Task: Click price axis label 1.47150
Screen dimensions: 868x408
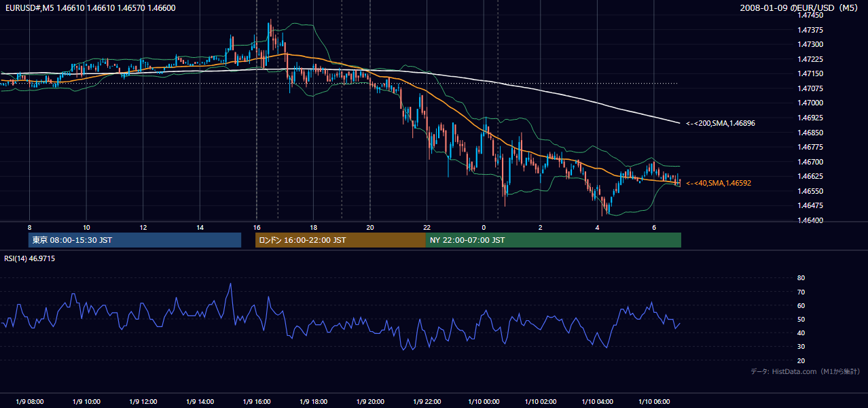Action: 810,73
